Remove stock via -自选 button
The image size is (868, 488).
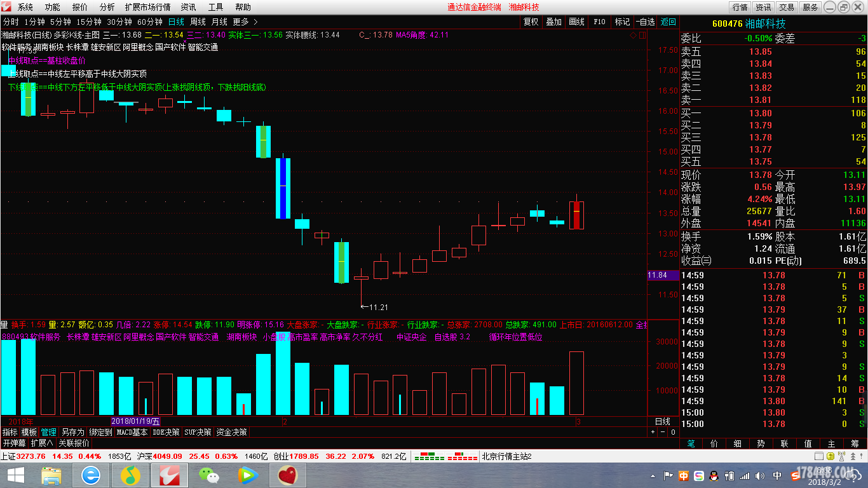coord(645,22)
